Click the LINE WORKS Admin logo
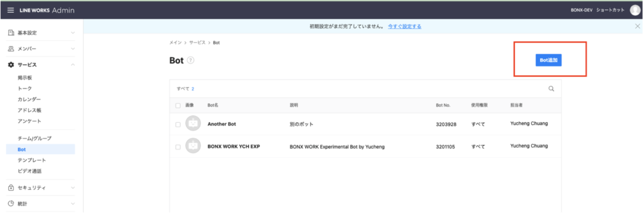 [x=47, y=10]
